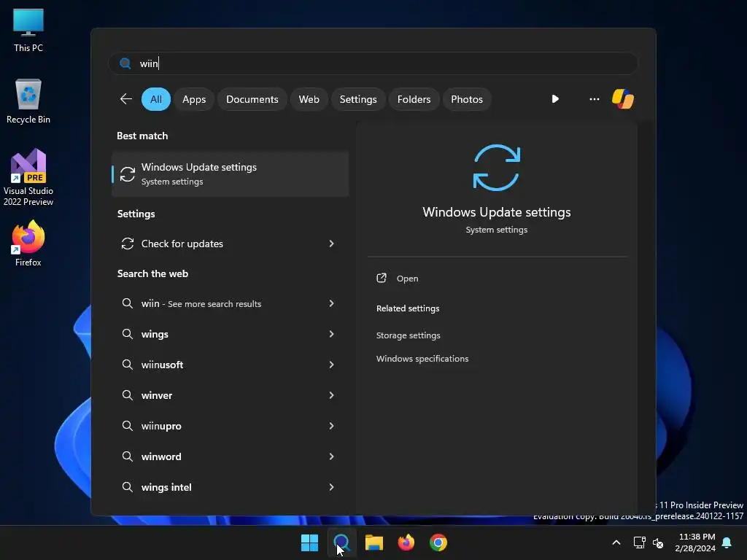This screenshot has height=560, width=747.
Task: Select the wiinusoft web suggestion
Action: tap(230, 365)
